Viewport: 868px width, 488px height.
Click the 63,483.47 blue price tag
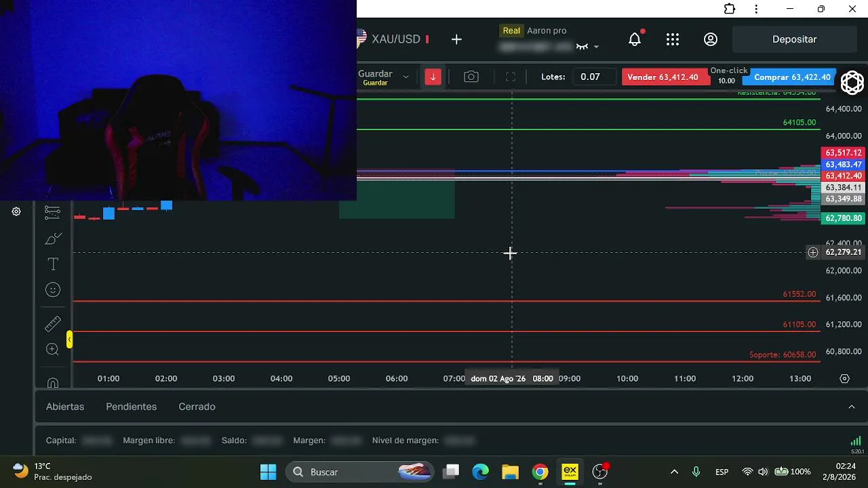click(844, 165)
